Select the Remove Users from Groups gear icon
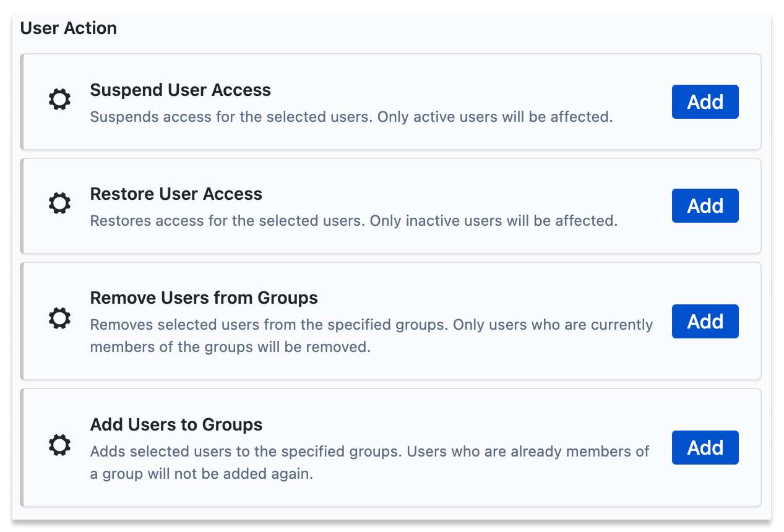The image size is (784, 532). 59,319
